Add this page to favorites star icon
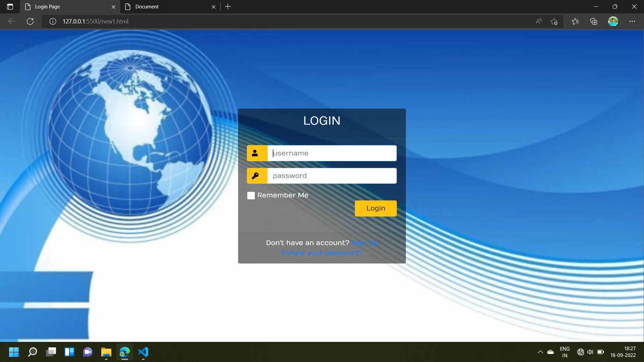 tap(554, 21)
